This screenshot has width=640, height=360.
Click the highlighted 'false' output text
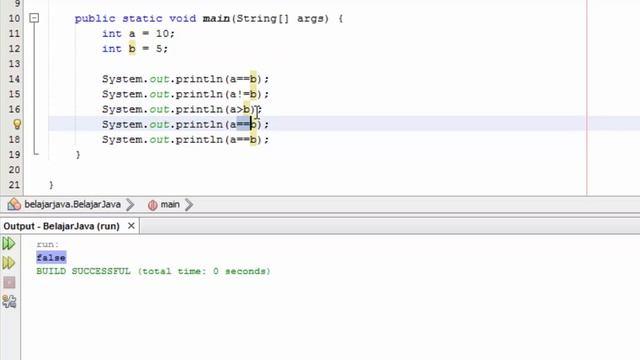[51, 258]
